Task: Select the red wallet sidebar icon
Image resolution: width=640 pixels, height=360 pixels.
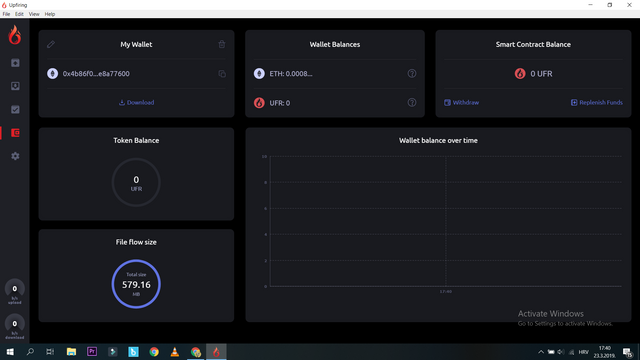Action: click(x=15, y=133)
